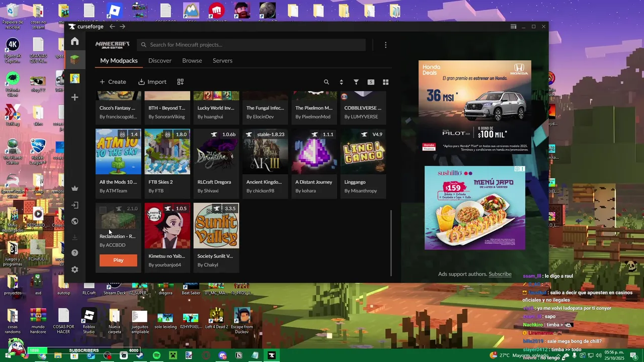
Task: Click the 'The Fungal Infec...' modpack title
Action: [x=265, y=108]
